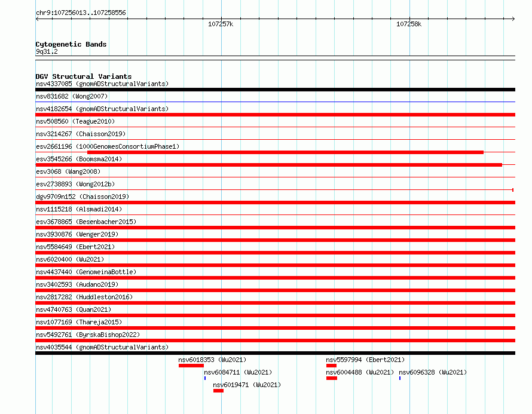Image resolution: width=532 pixels, height=414 pixels.
Task: Click nsv6096328 (Wu2021) label
Action: (433, 372)
